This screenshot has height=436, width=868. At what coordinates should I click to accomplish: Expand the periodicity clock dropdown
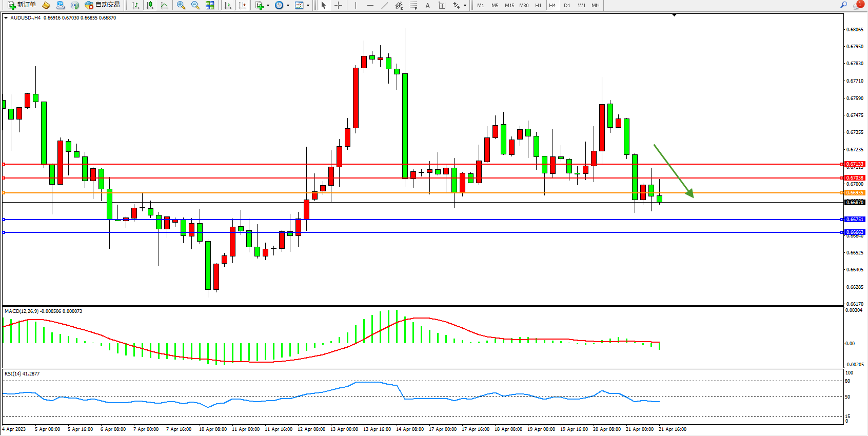point(288,5)
